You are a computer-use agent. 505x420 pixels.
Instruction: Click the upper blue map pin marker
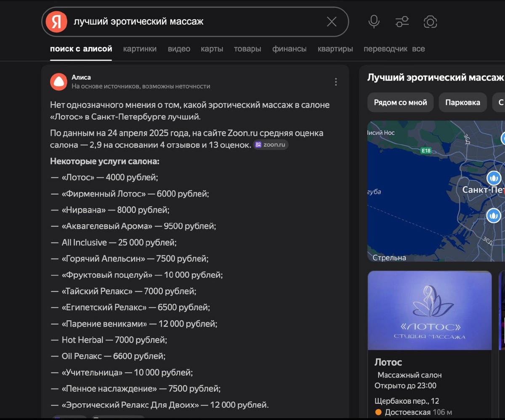(494, 178)
